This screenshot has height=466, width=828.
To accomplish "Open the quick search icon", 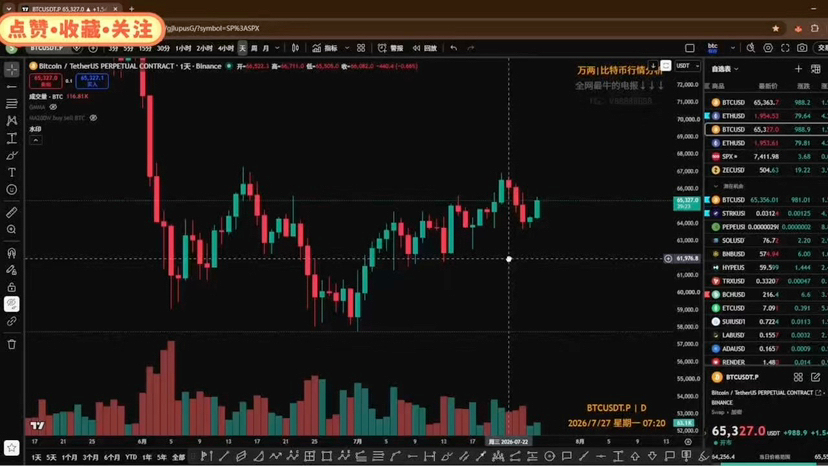I will pyautogui.click(x=750, y=48).
